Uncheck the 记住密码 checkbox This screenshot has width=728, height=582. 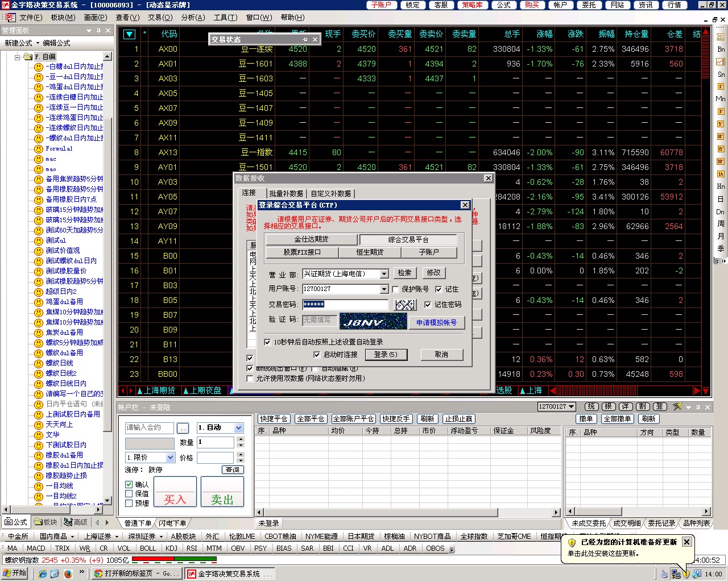(x=428, y=305)
